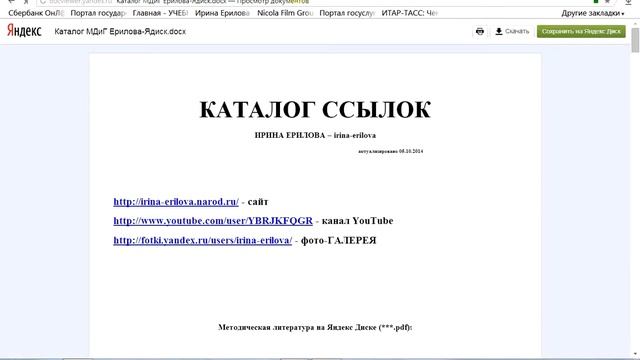The height and width of the screenshot is (360, 640).
Task: Open the Сбербанк Онл bookmark
Action: tap(36, 13)
